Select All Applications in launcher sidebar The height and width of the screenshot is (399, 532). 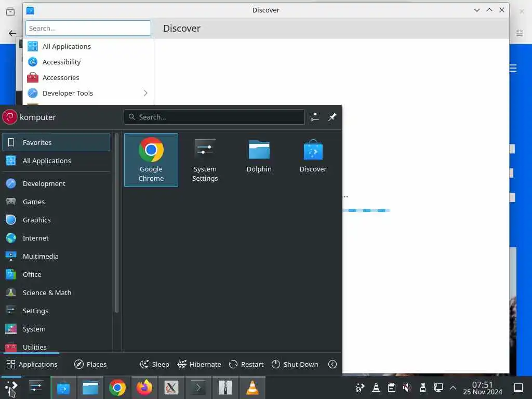point(56,161)
